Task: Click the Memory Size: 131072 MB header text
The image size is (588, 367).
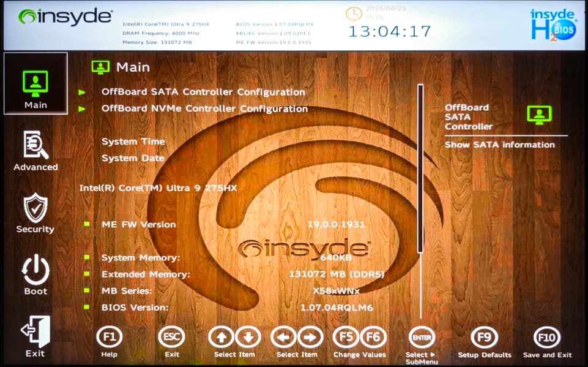Action: (157, 42)
